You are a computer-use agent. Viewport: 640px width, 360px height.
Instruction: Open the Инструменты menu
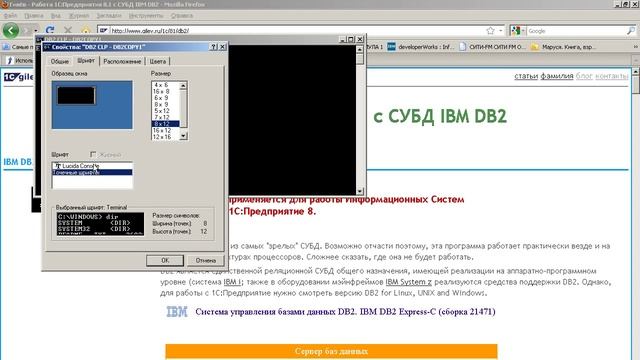coord(146,16)
